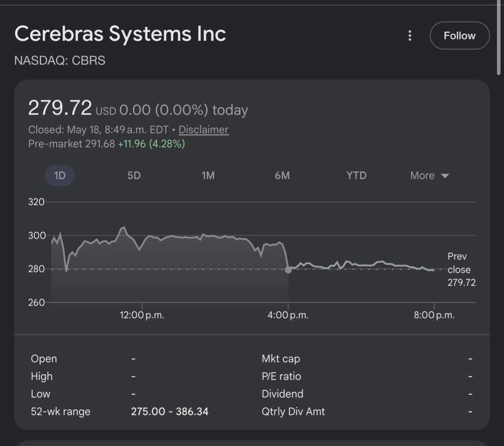Click the 12:00 p.m. axis label
This screenshot has height=446, width=504.
(x=142, y=315)
